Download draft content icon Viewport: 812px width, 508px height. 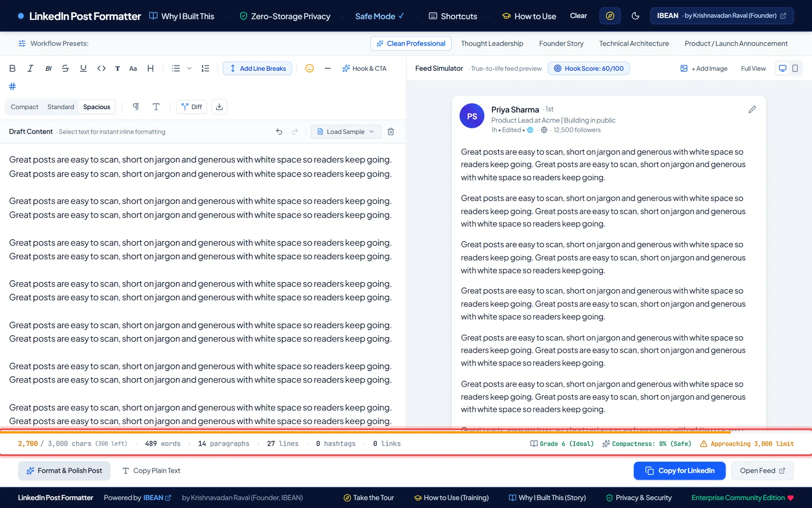point(219,107)
